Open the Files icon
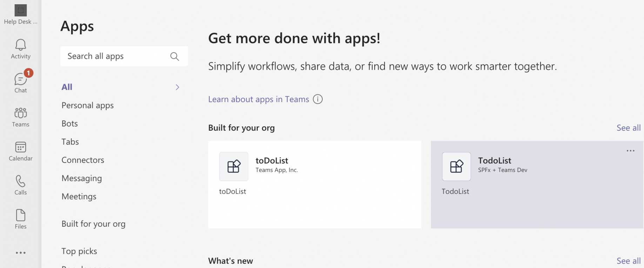The image size is (644, 268). [21, 215]
